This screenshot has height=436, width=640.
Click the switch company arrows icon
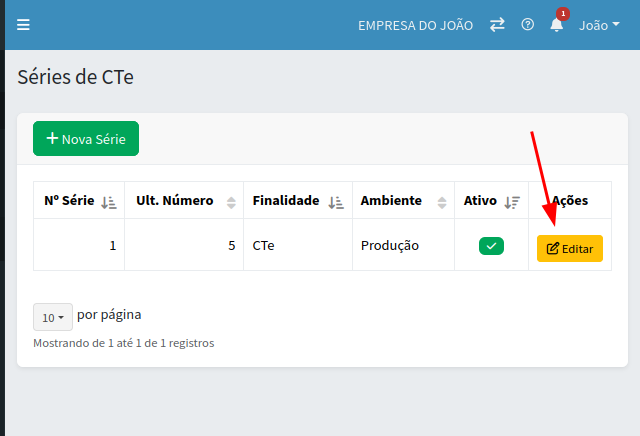tap(497, 25)
